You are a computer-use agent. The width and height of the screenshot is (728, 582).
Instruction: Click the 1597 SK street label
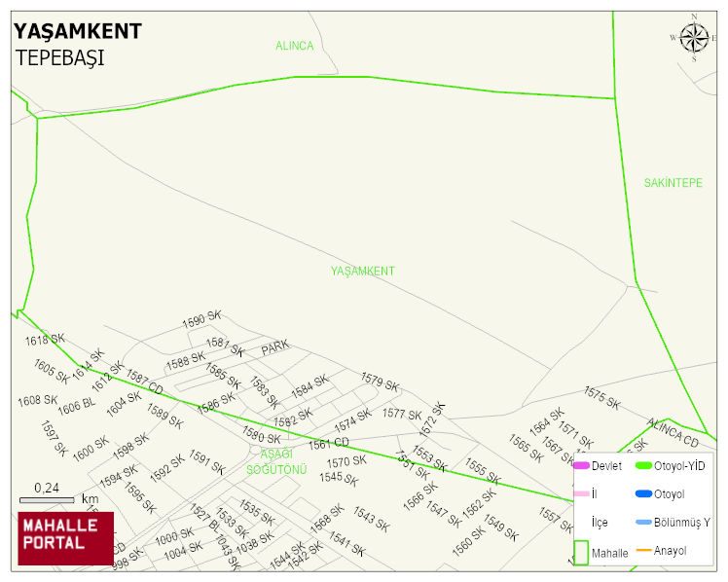click(54, 438)
